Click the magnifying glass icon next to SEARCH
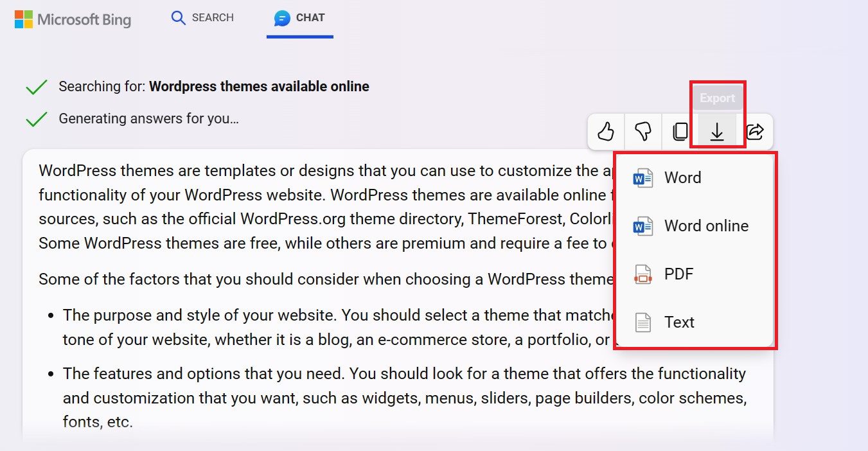The image size is (868, 451). tap(177, 18)
